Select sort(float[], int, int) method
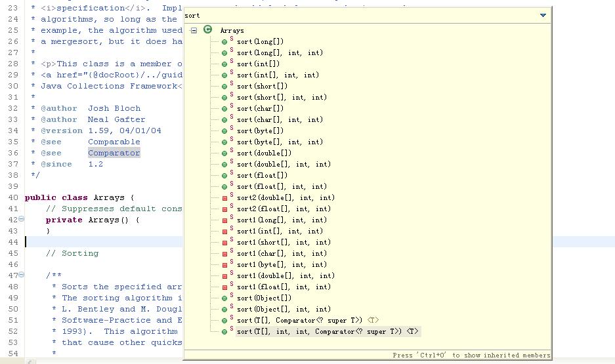This screenshot has height=364, width=615. point(282,187)
